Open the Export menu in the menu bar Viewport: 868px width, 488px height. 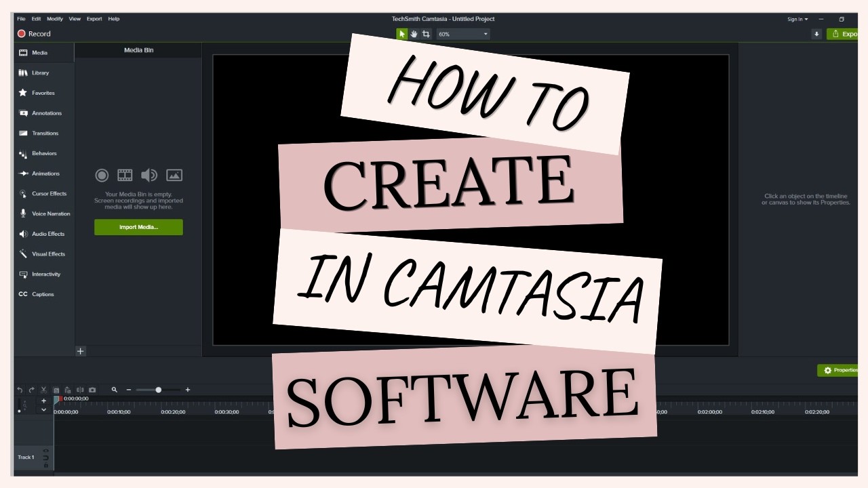(x=94, y=19)
